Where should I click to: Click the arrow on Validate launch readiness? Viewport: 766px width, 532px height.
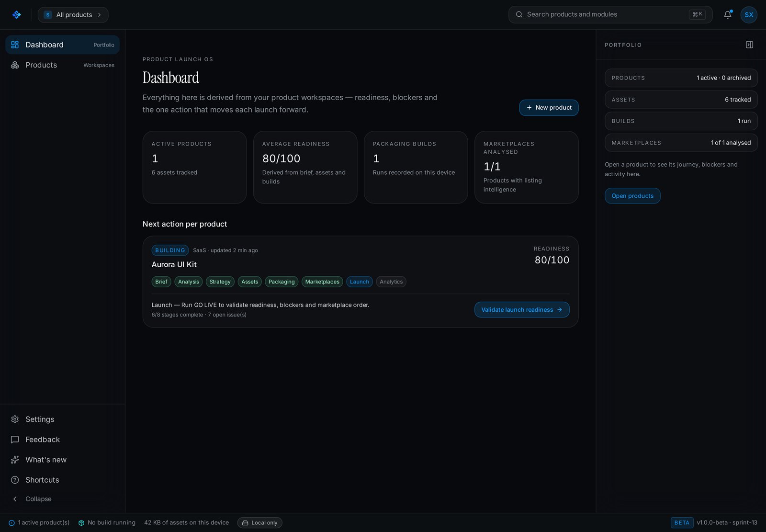[560, 310]
